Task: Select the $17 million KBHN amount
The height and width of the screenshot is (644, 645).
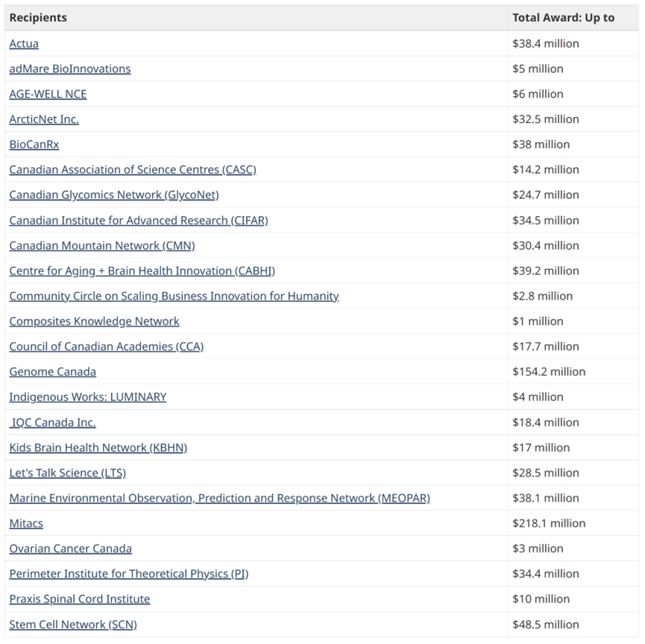Action: (x=541, y=447)
